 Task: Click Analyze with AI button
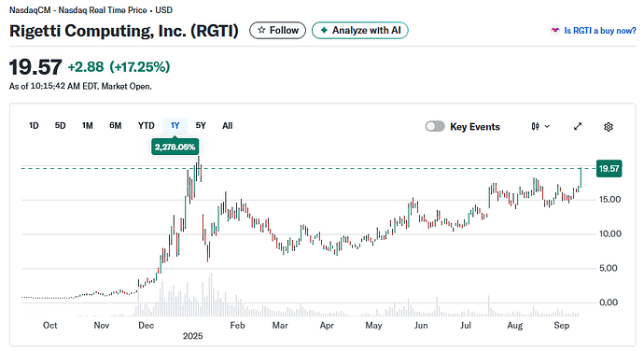click(359, 31)
